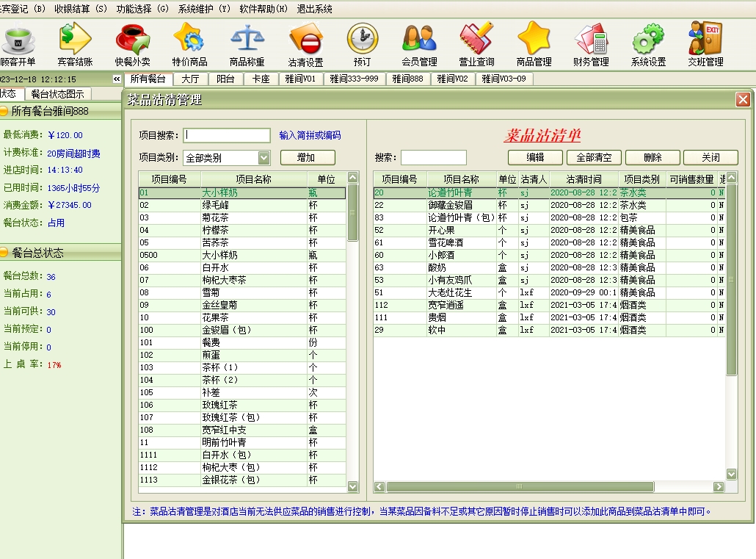Open the 系统维护 menu

[204, 9]
